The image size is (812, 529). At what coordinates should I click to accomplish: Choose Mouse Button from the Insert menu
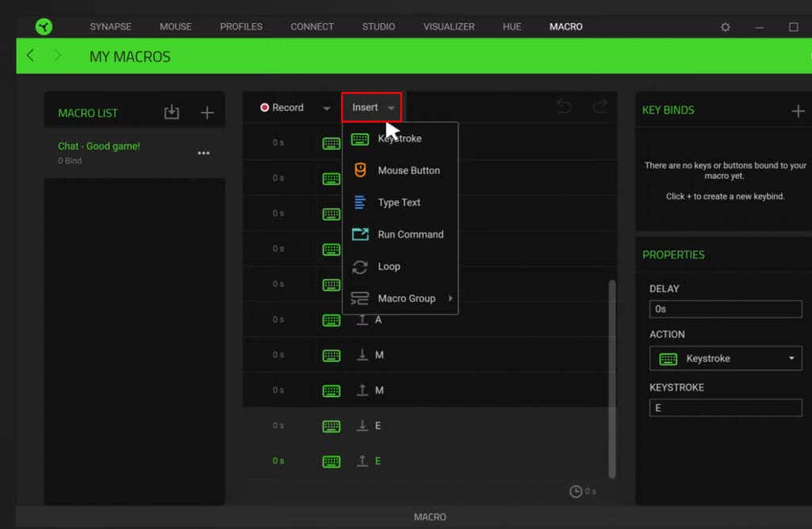[400, 171]
